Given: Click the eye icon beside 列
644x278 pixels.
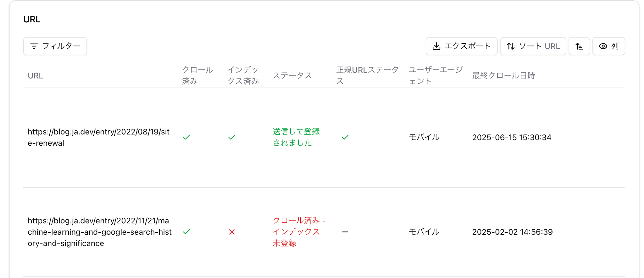Looking at the screenshot, I should point(603,46).
